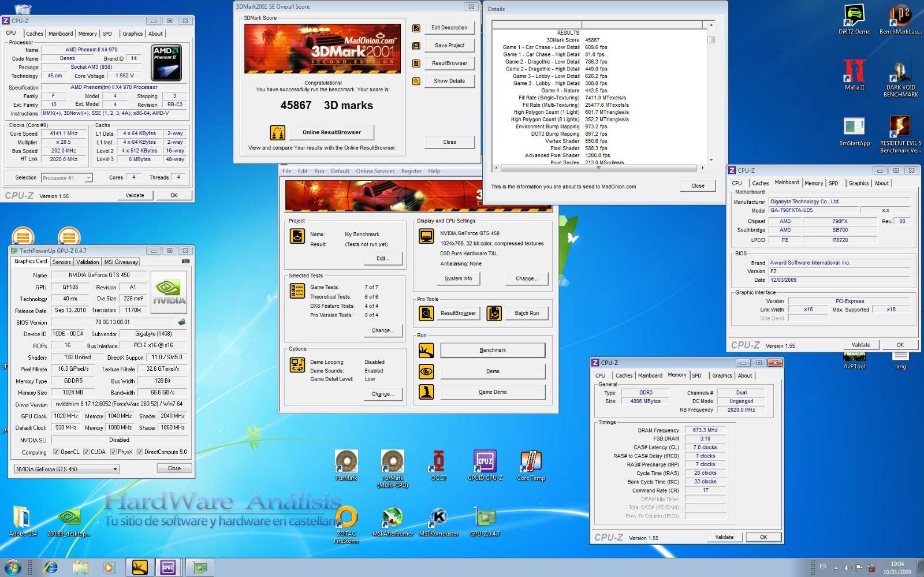Open Internet Explorer from the taskbar
Viewport: 924px width, 577px height.
[x=51, y=568]
